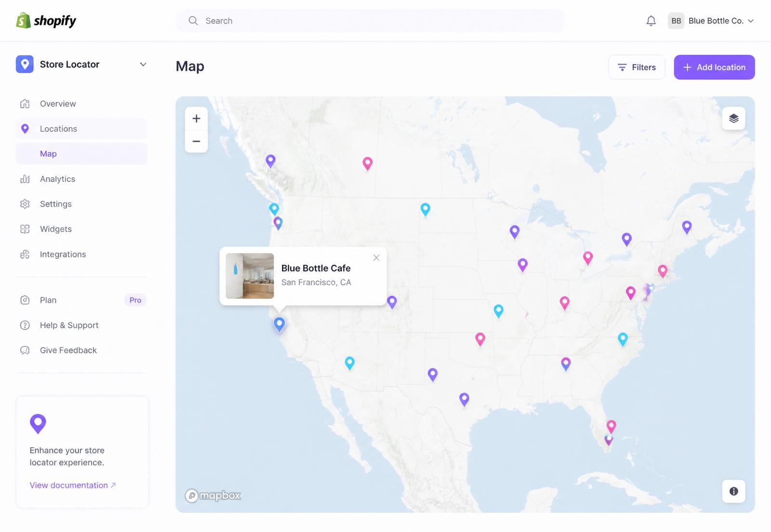
Task: Click the BB account avatar
Action: [x=676, y=21]
